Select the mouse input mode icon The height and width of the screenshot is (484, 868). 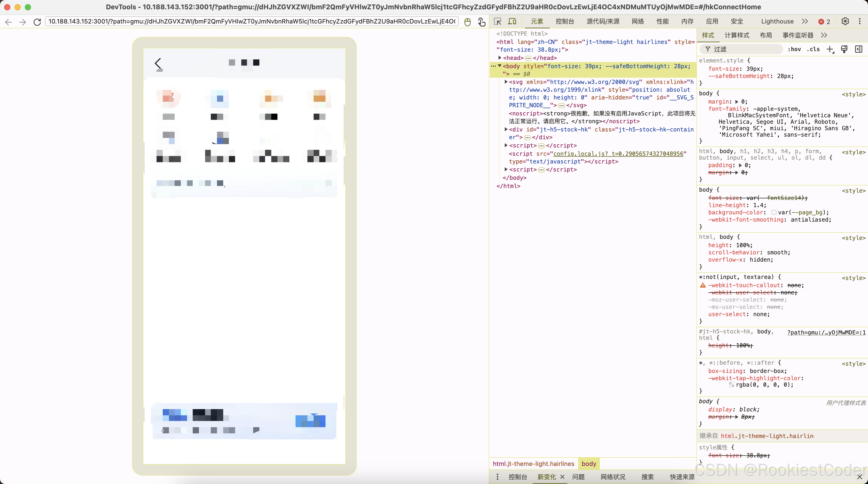coord(467,22)
